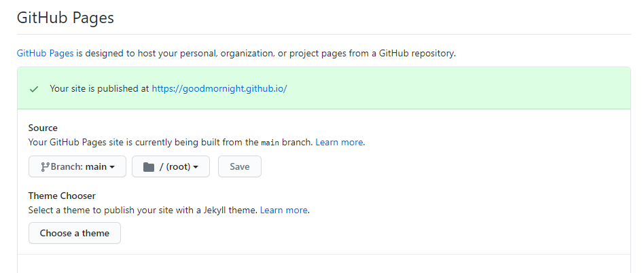
Task: Open the published site goodmornight.github.io link
Action: 219,88
